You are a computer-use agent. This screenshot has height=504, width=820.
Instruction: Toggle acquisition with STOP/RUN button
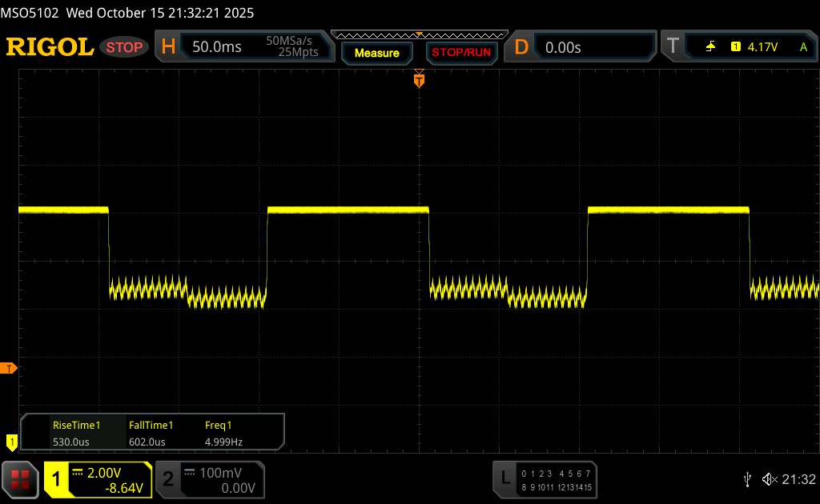(x=460, y=53)
